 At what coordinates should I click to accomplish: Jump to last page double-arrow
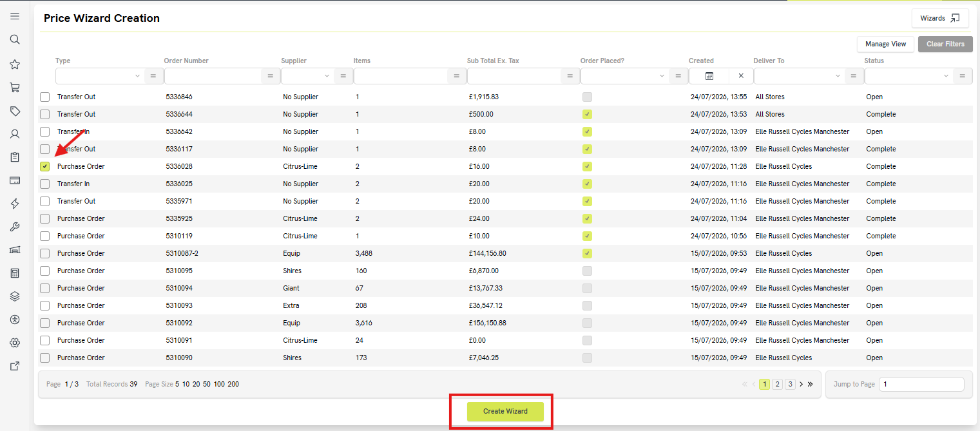[810, 384]
